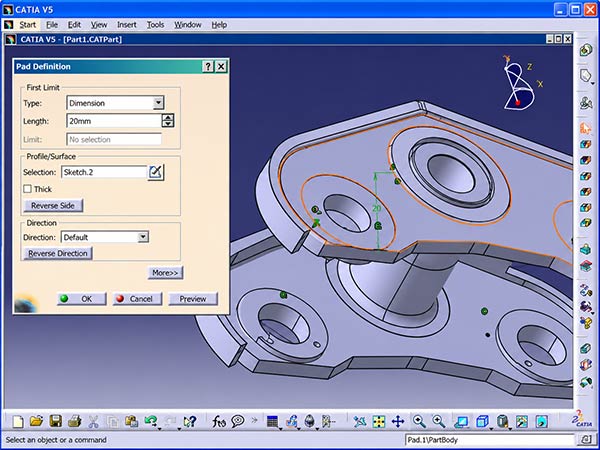Screen dimensions: 600x450
Task: Open the Help menu
Action: point(219,25)
